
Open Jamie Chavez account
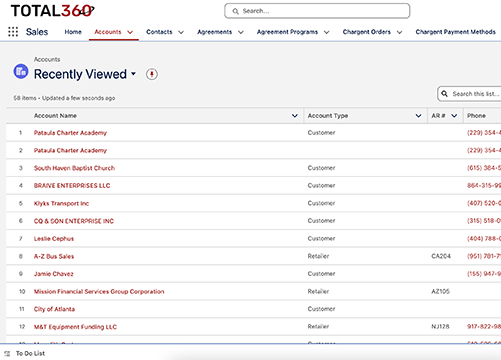pyautogui.click(x=54, y=274)
